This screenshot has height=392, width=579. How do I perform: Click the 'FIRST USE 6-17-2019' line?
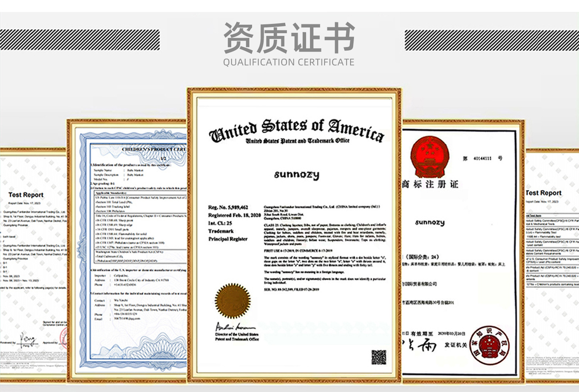tap(298, 251)
